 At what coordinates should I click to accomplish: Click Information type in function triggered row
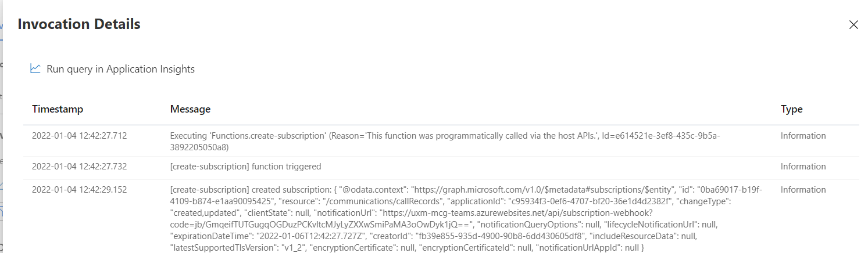click(803, 167)
